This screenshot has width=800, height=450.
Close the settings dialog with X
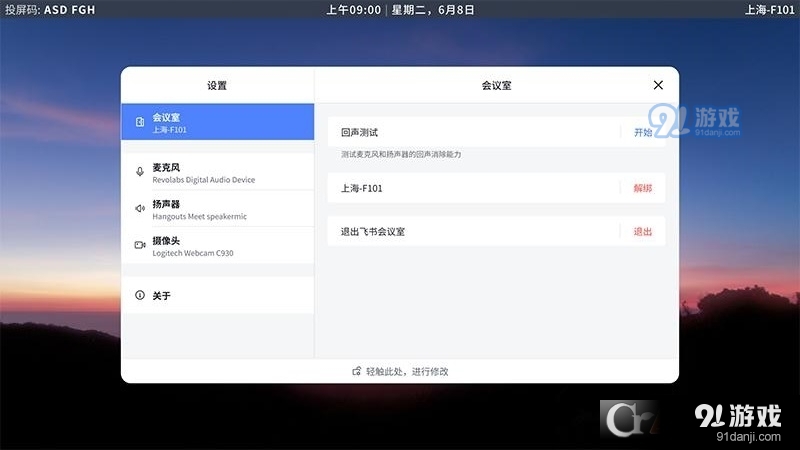[658, 85]
